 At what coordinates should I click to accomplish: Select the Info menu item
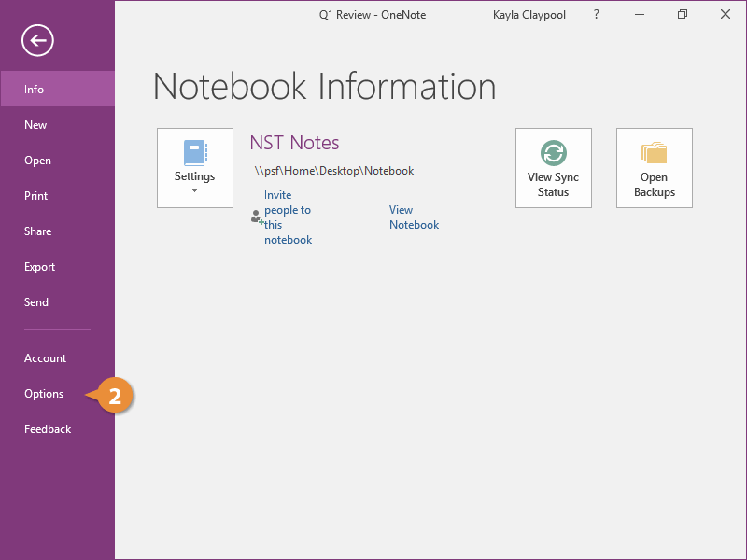pyautogui.click(x=58, y=89)
